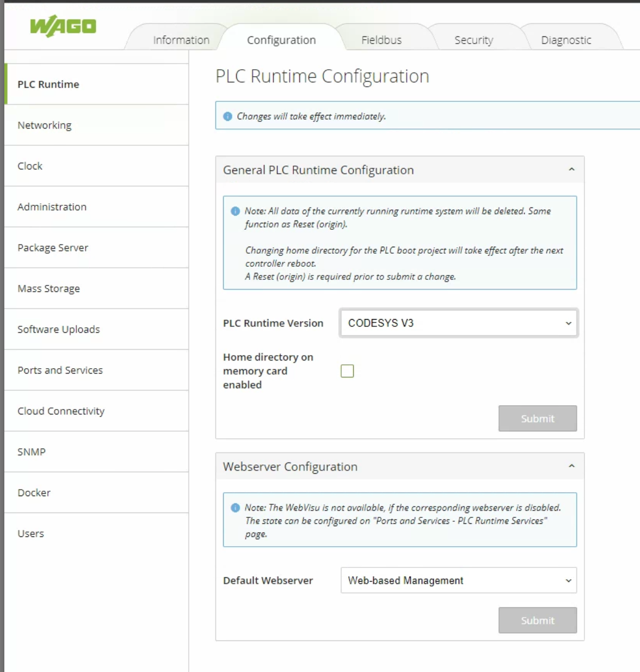
Task: Submit the General PLC Runtime settings
Action: point(537,418)
